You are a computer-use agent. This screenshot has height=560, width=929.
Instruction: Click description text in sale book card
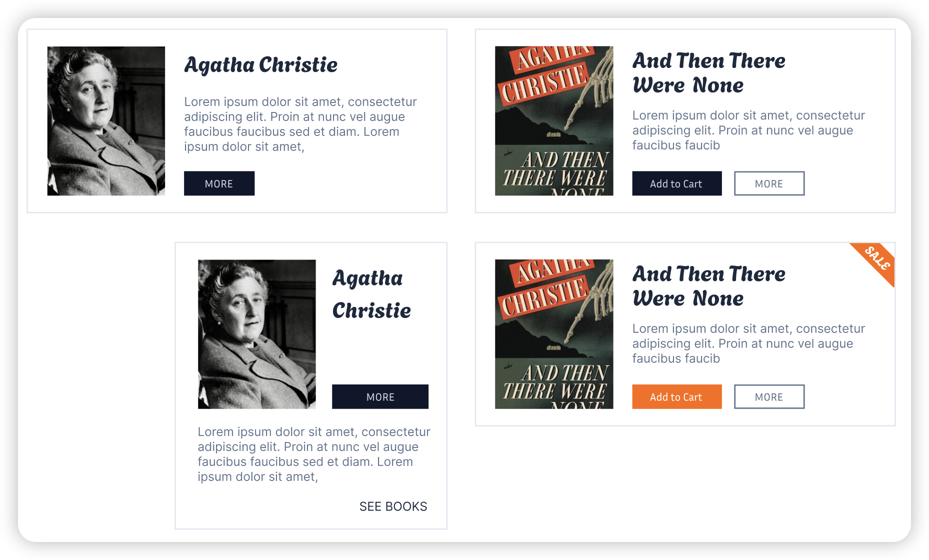pos(748,343)
